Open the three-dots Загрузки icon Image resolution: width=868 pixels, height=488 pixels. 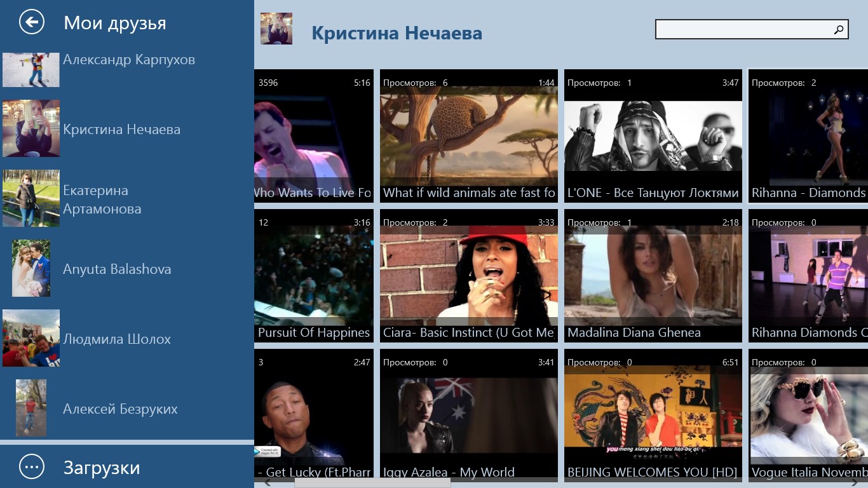[x=32, y=467]
